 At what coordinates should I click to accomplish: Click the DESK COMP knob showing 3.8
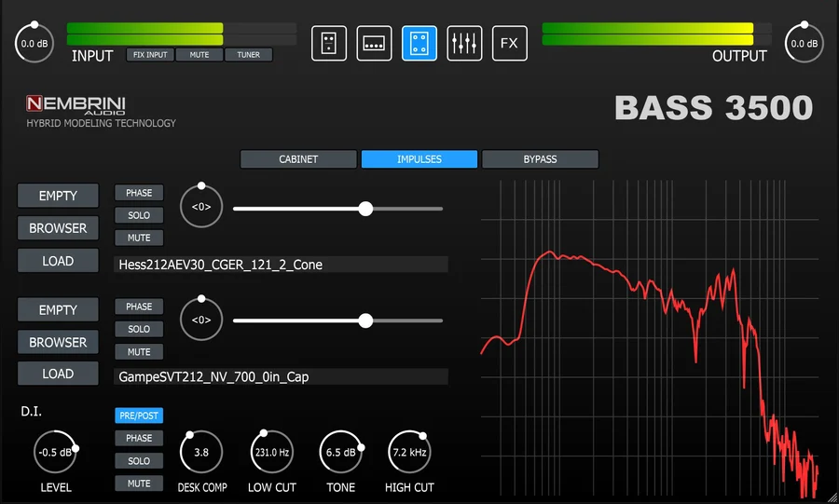[x=201, y=452]
